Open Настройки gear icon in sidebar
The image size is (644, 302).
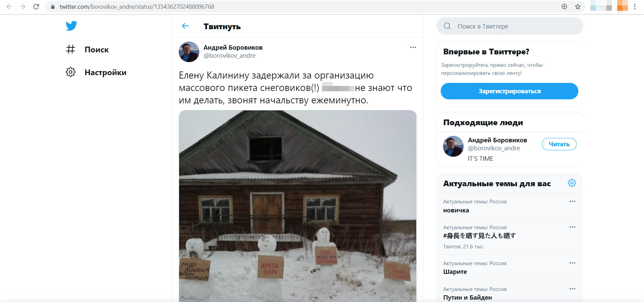(x=70, y=72)
